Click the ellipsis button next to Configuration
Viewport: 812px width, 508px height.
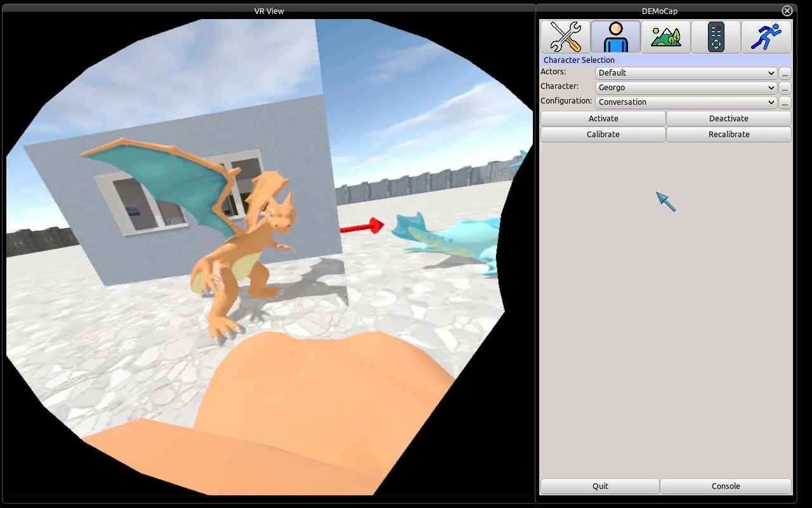click(x=785, y=102)
